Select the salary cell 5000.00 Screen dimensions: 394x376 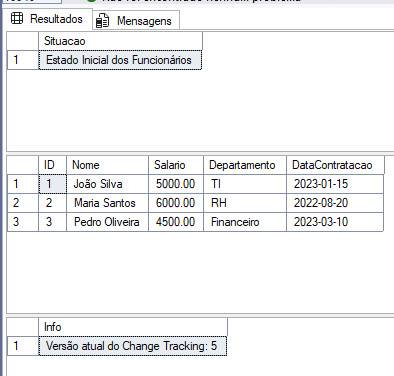176,184
